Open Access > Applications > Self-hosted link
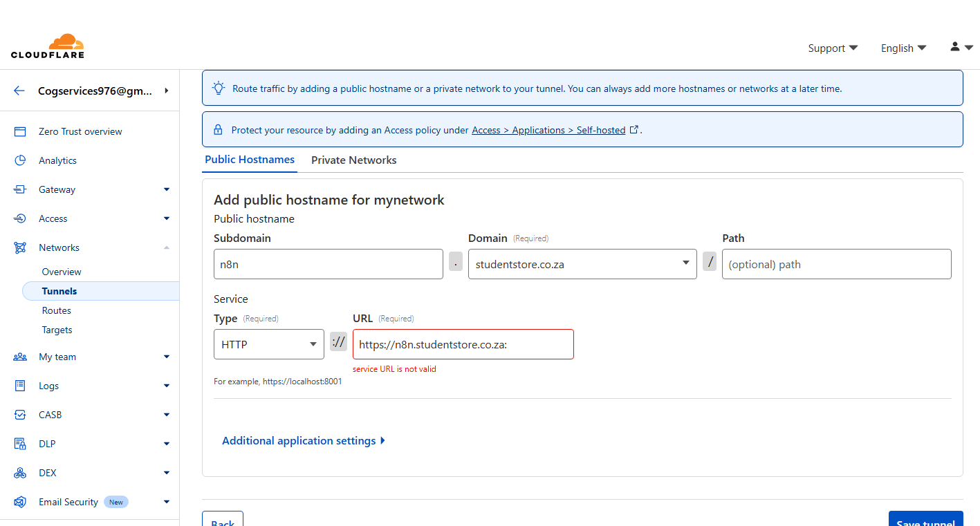This screenshot has width=980, height=526. pyautogui.click(x=548, y=130)
